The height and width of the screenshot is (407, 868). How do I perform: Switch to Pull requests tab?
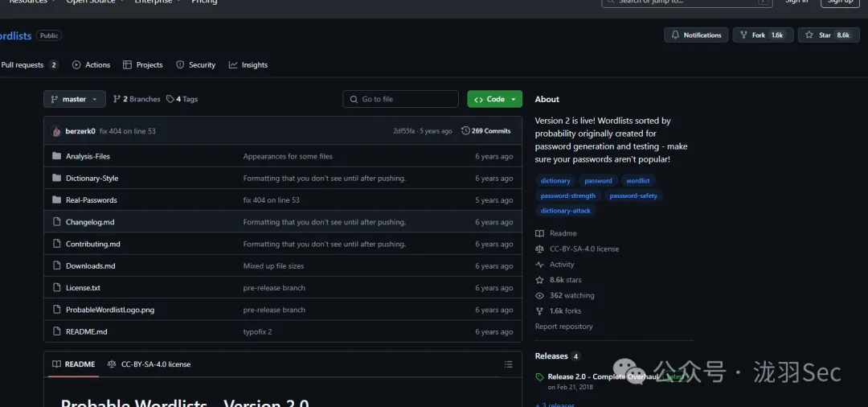[29, 65]
